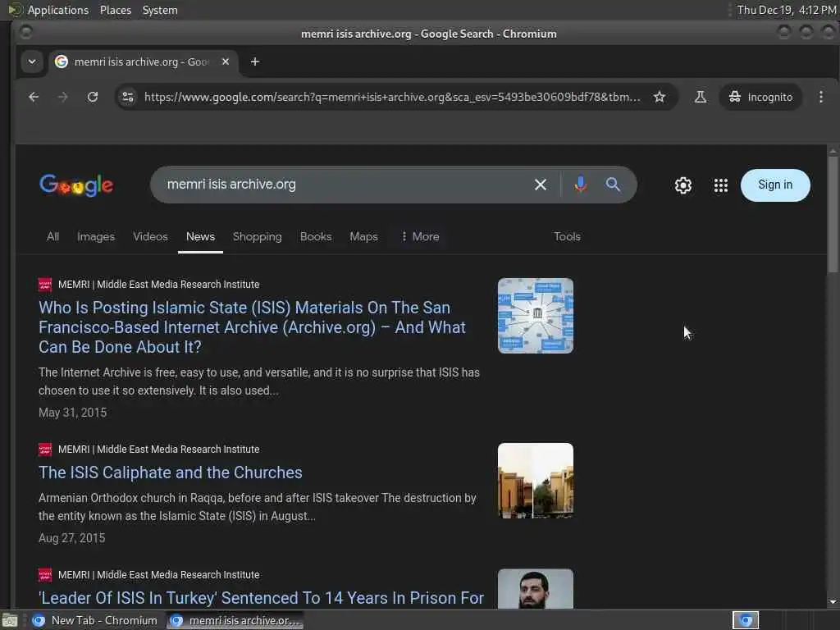840x630 pixels.
Task: Expand the More search options dropdown
Action: coord(420,236)
